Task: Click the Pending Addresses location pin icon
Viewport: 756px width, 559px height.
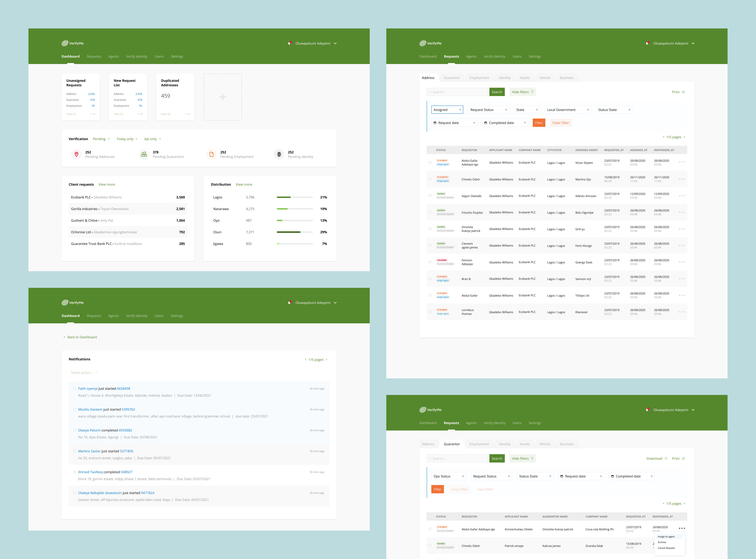Action: click(x=76, y=154)
